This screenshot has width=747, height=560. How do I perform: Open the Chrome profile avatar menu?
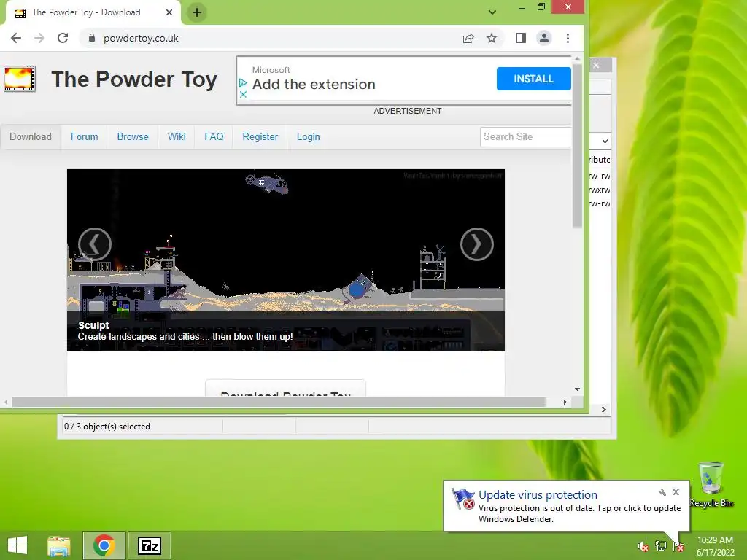[x=544, y=38]
